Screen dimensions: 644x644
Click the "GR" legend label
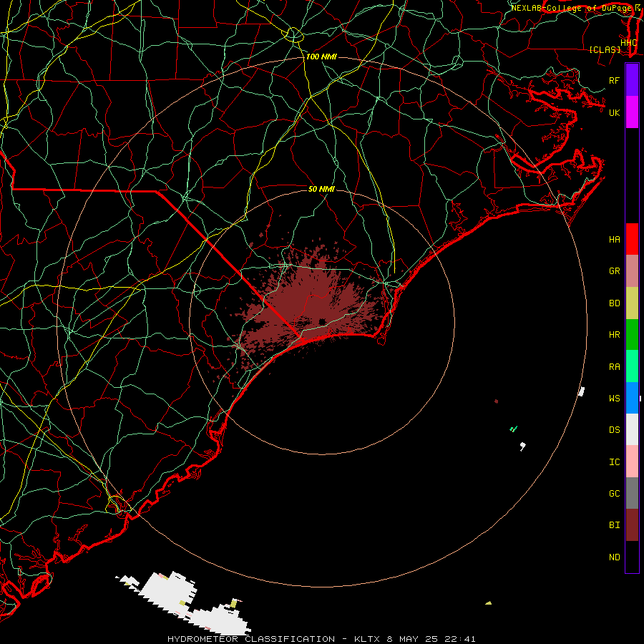[614, 271]
